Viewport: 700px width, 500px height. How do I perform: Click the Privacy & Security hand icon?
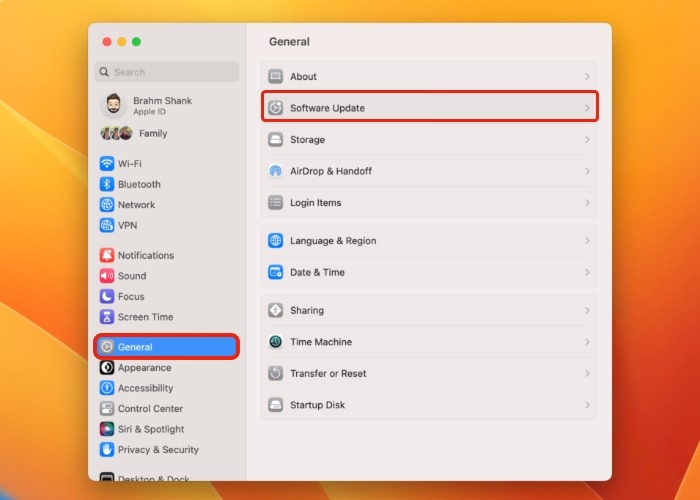(x=107, y=449)
